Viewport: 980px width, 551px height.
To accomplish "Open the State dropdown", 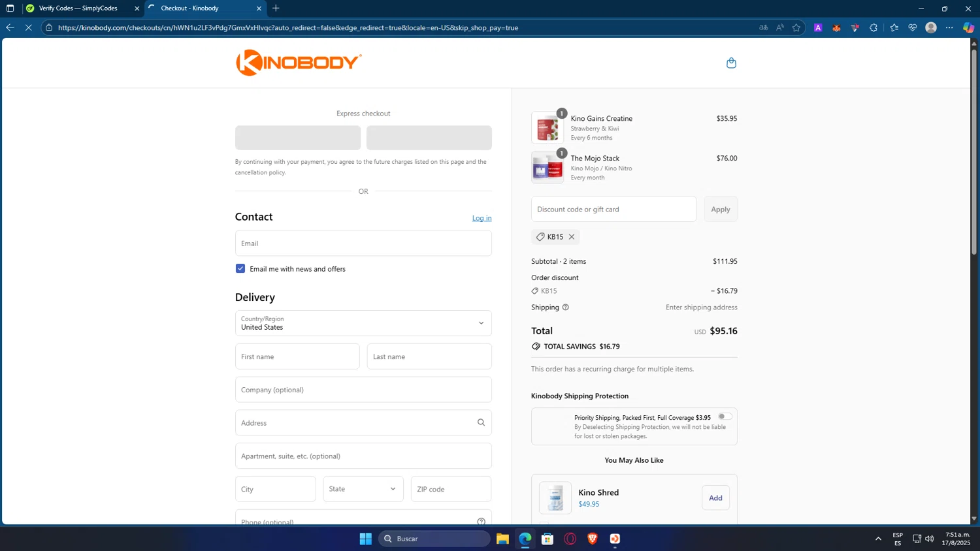I will pyautogui.click(x=363, y=489).
